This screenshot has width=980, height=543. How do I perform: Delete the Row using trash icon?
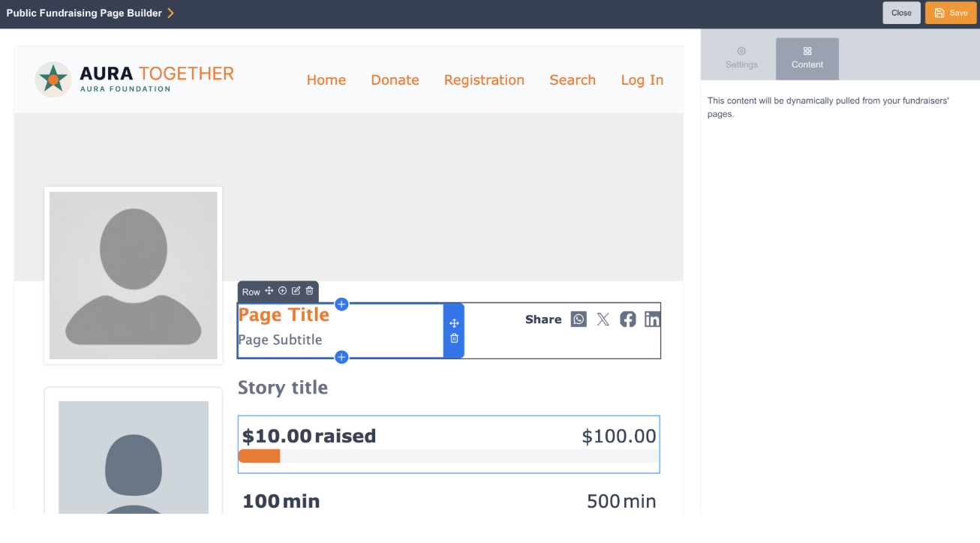(x=309, y=291)
